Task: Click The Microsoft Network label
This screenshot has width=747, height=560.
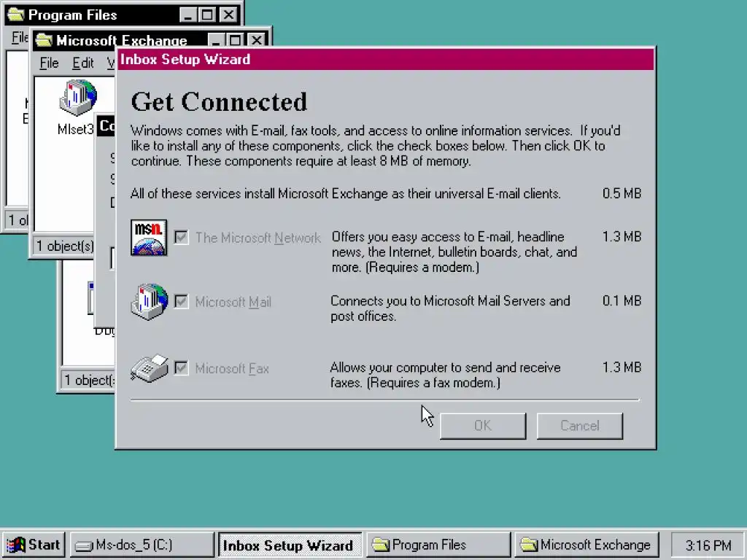Action: (258, 238)
